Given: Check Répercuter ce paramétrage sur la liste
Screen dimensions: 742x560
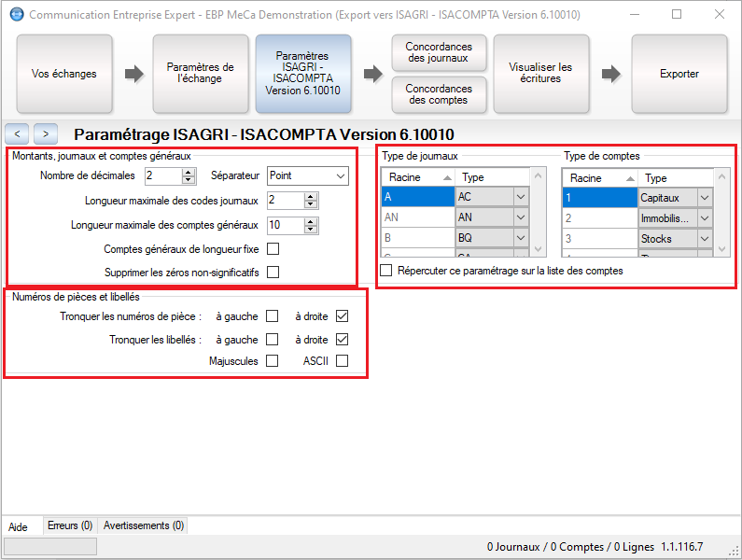Looking at the screenshot, I should point(386,271).
